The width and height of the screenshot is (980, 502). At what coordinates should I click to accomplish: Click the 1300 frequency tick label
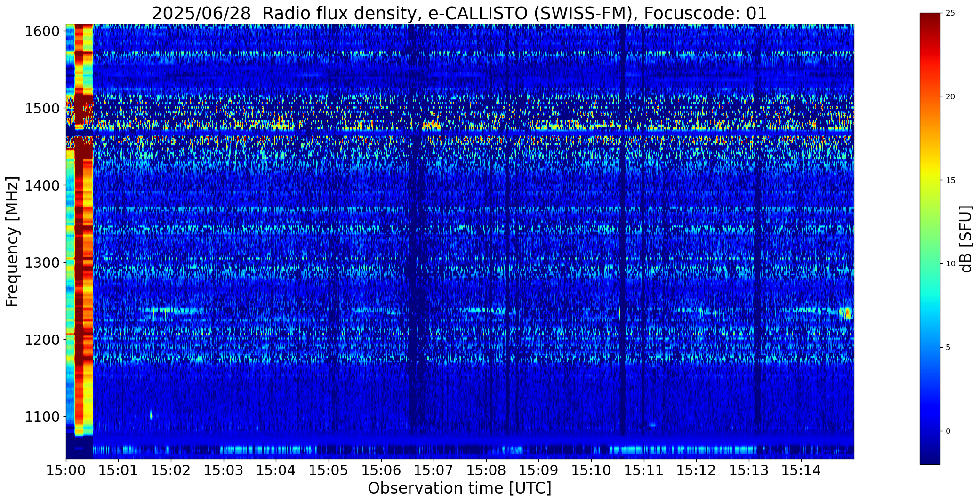pyautogui.click(x=42, y=263)
